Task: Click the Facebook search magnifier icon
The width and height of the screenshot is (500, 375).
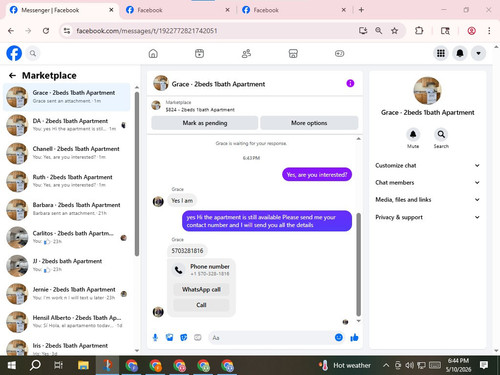Action: click(33, 53)
